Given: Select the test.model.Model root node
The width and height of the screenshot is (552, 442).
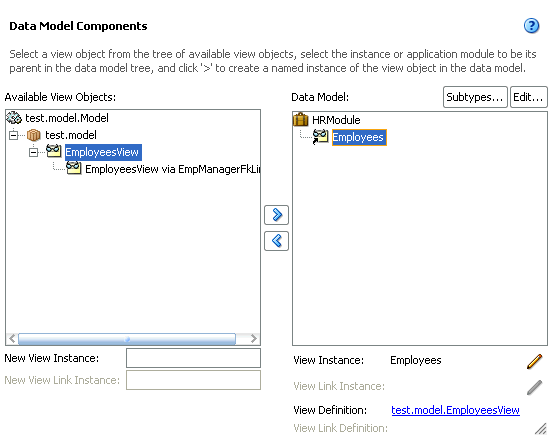Looking at the screenshot, I should point(67,118).
